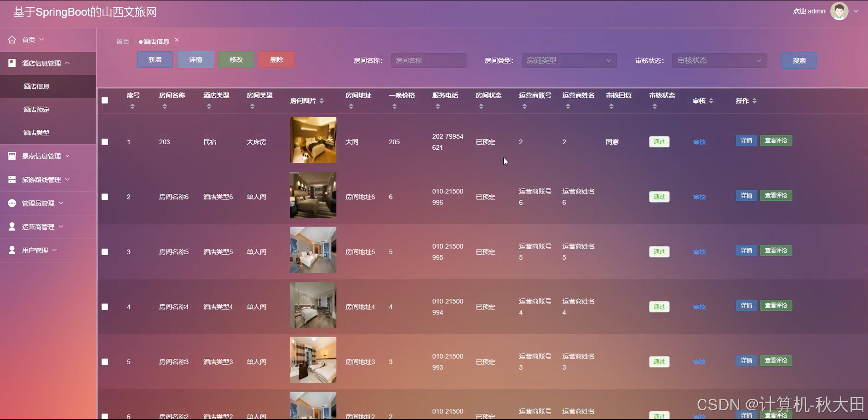Click 查看评论 for room 203
Screen dimensions: 868x420
(x=776, y=140)
